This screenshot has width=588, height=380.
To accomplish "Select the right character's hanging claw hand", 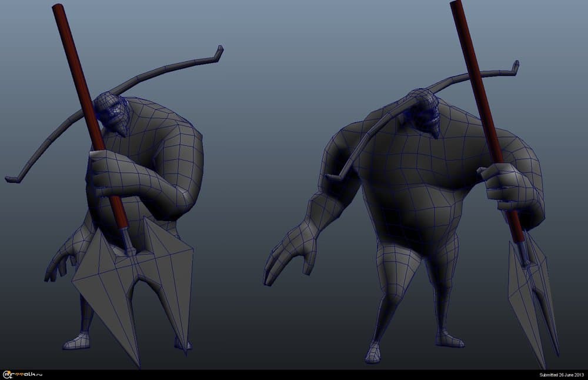I will point(288,253).
